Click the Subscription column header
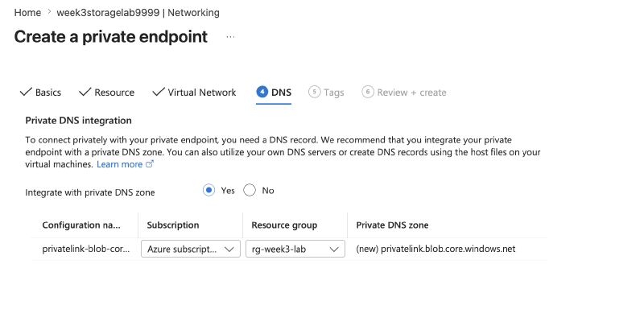This screenshot has height=330, width=644. pos(173,225)
